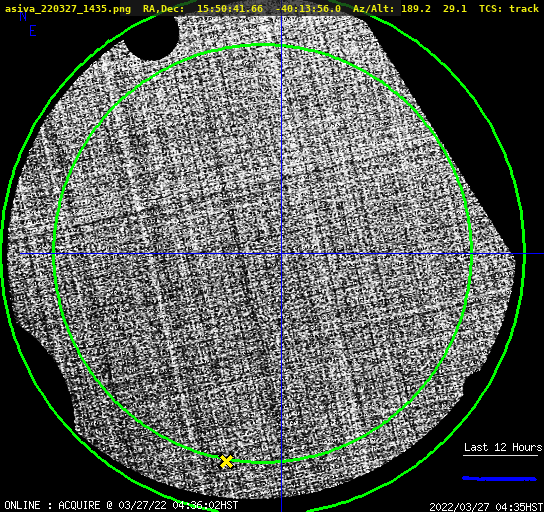Click the RA,Dec: label

pyautogui.click(x=164, y=9)
